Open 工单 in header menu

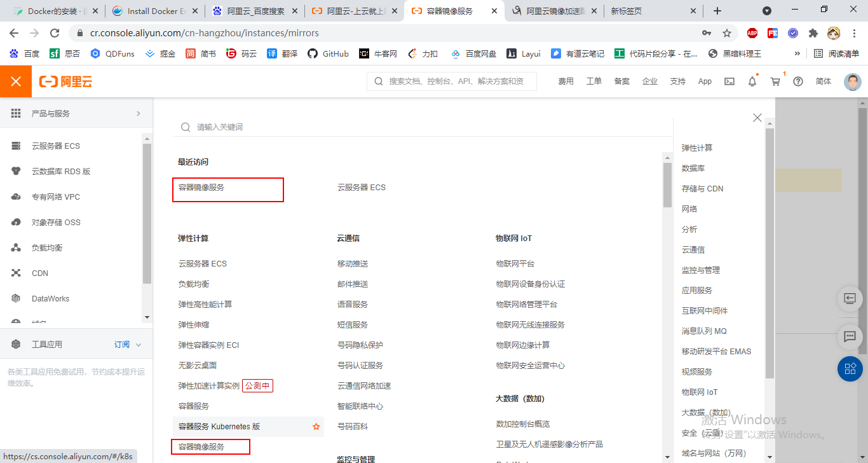(x=594, y=81)
